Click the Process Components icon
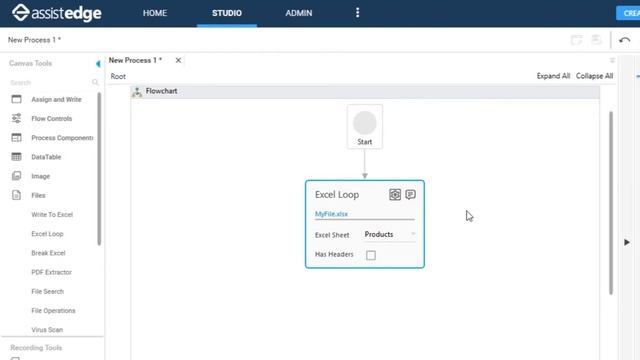 tap(16, 138)
